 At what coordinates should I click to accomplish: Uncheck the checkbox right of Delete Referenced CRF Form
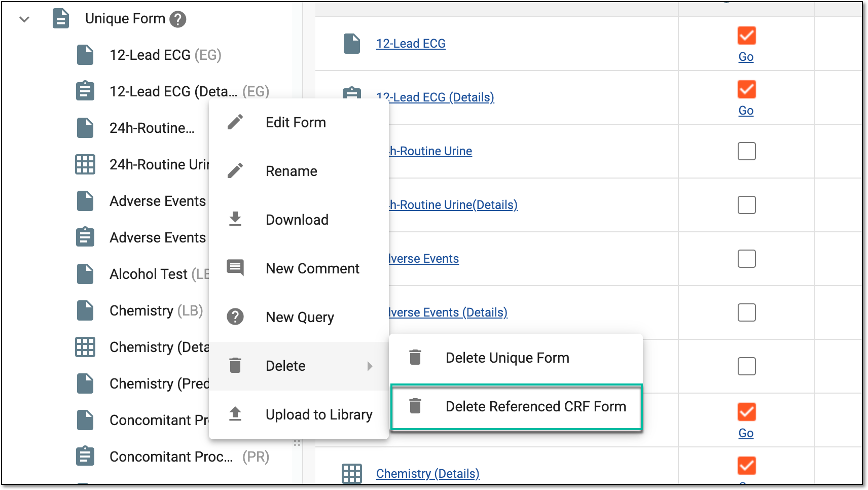(x=747, y=412)
